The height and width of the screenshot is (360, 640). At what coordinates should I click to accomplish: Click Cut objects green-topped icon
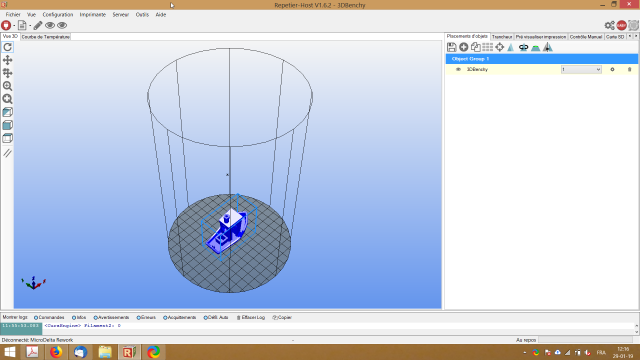point(536,48)
